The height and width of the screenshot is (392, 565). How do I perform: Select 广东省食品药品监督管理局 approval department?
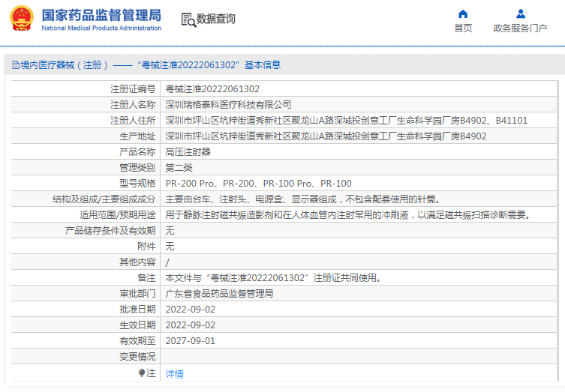219,294
